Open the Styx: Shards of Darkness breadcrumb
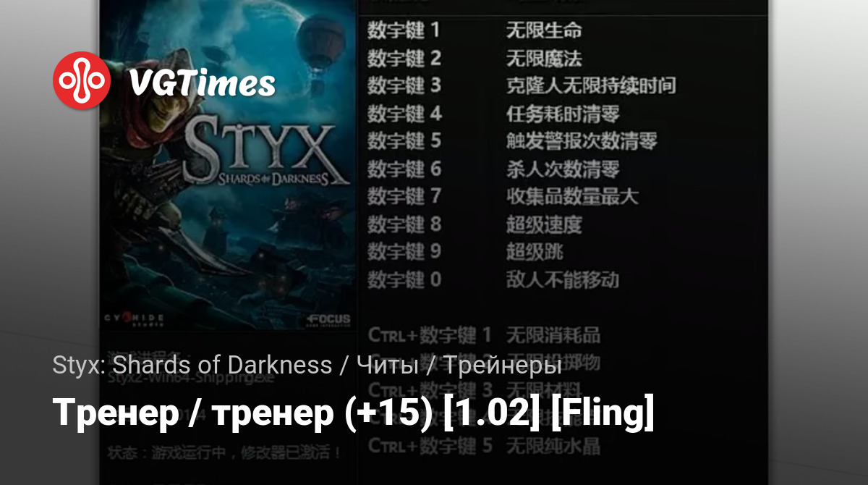Screen dimensions: 868x485 click(192, 364)
